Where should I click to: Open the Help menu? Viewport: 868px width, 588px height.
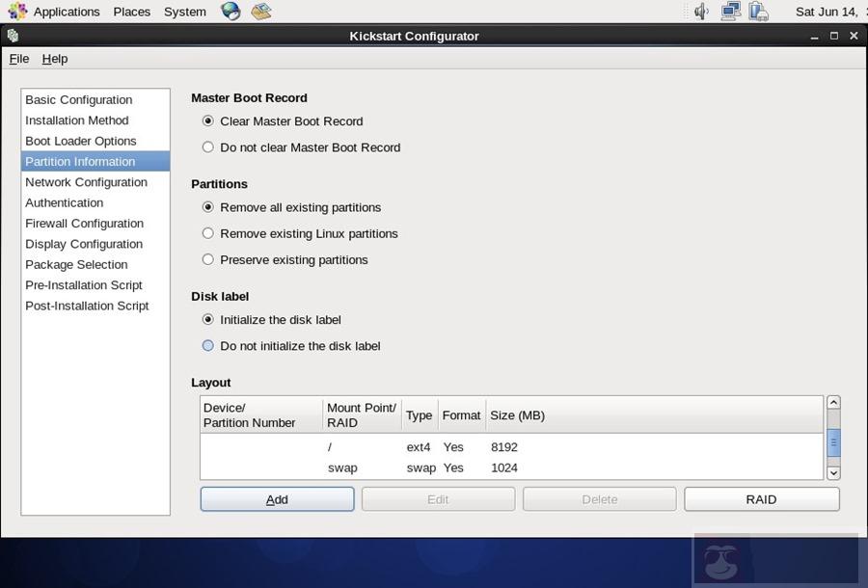click(x=55, y=59)
